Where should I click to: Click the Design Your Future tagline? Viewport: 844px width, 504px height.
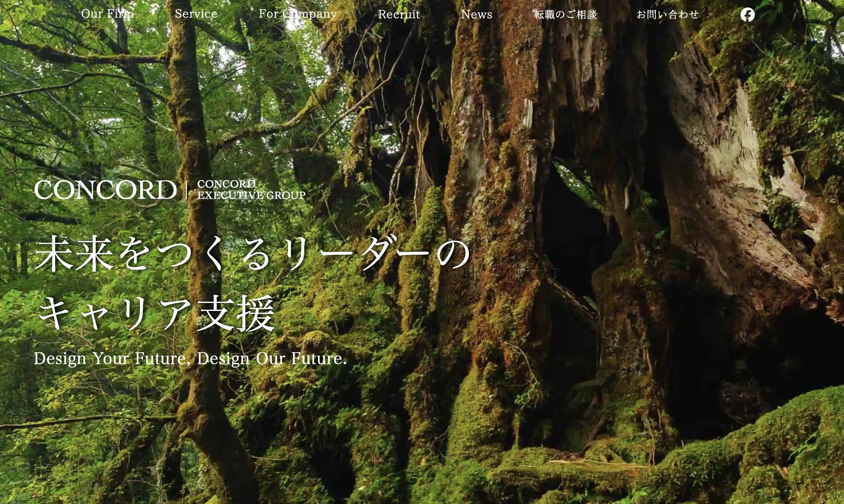click(190, 359)
